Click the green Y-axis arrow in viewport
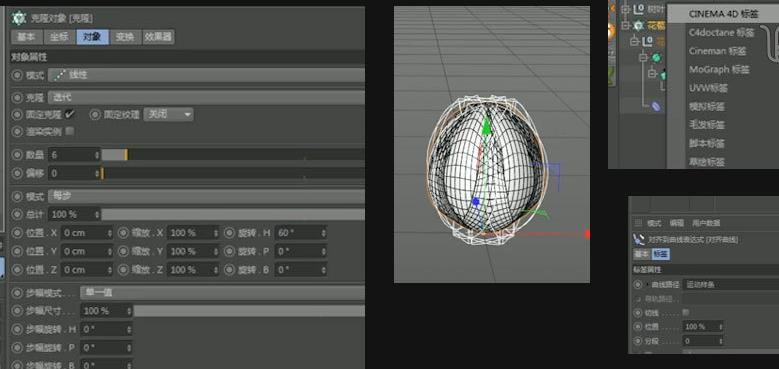Screen dimensions: 779x369 pyautogui.click(x=487, y=126)
